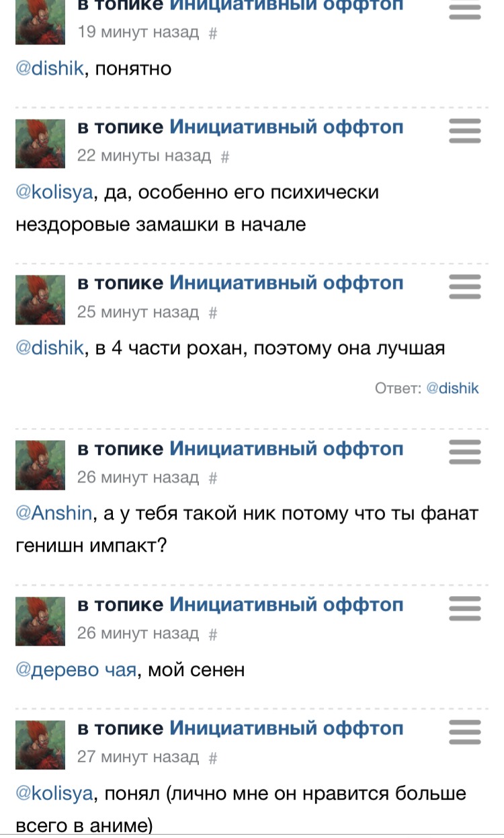The width and height of the screenshot is (504, 838).
Task: Open @kolisya mention in психически comment
Action: pyautogui.click(x=54, y=193)
